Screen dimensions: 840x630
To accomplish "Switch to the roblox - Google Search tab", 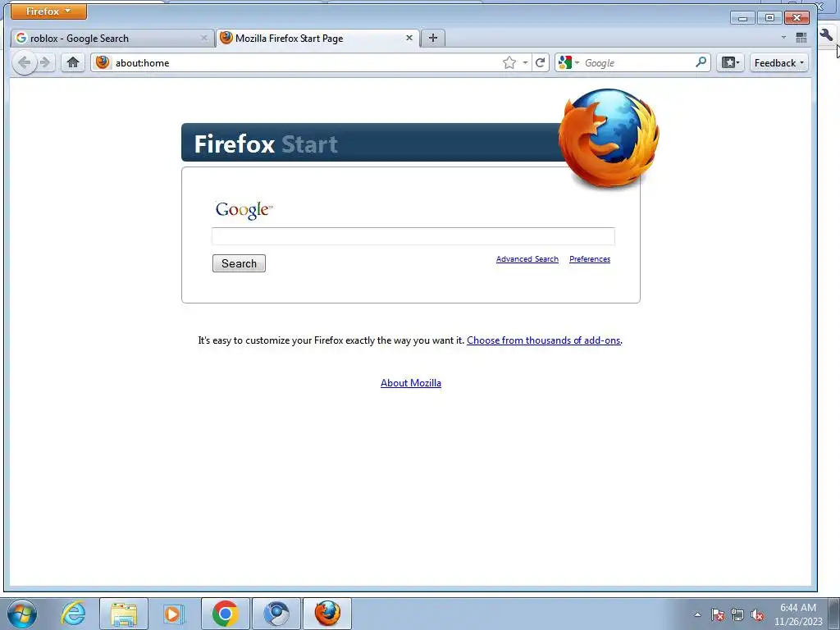I will [111, 38].
